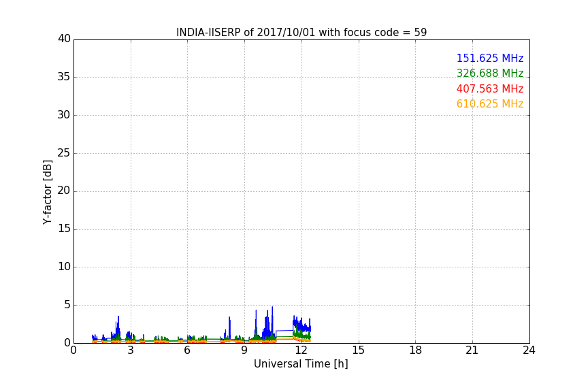
Task: Click x-axis tick label 18
Action: [x=416, y=350]
